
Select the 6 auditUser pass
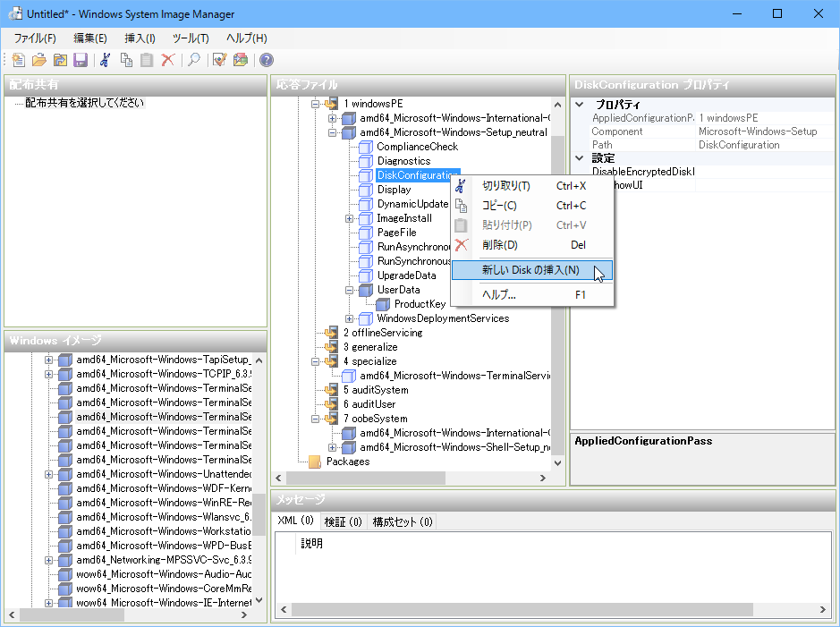[369, 404]
